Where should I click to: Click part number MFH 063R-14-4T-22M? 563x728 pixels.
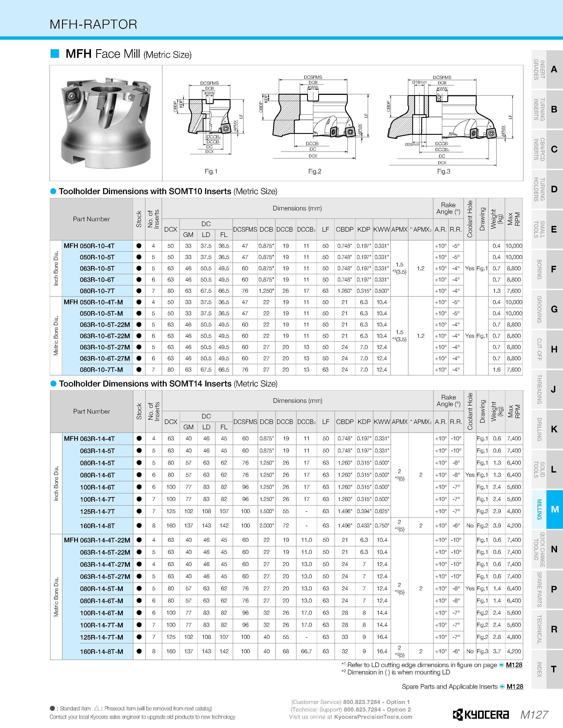click(97, 540)
